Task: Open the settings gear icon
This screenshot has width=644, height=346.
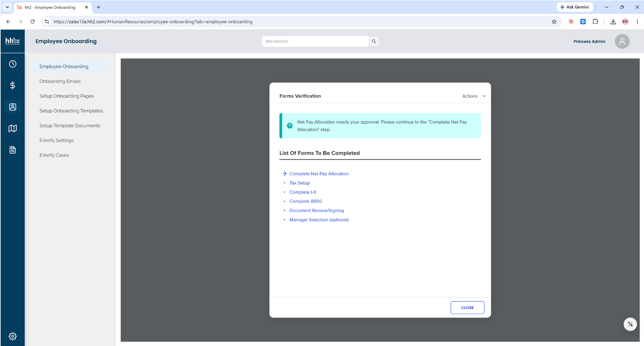Action: (13, 336)
